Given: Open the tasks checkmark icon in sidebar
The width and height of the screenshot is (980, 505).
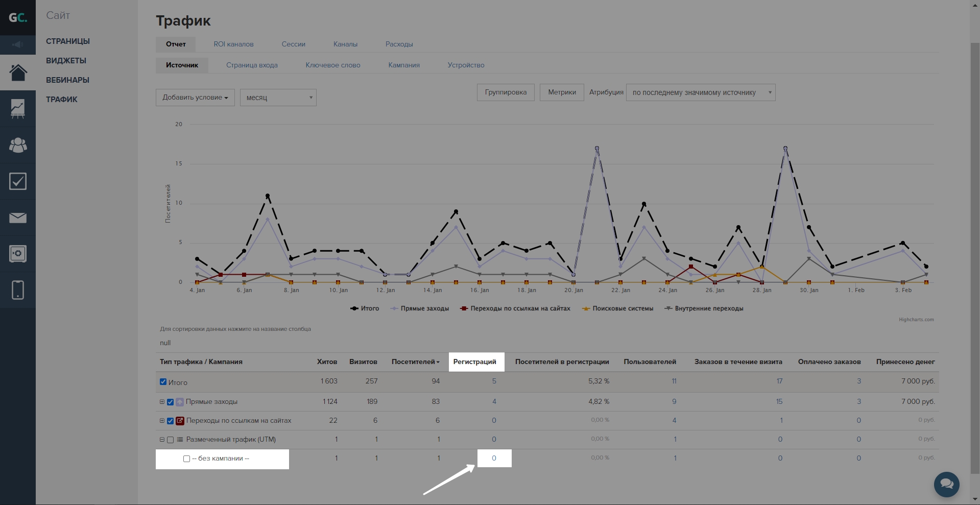Looking at the screenshot, I should pos(18,181).
